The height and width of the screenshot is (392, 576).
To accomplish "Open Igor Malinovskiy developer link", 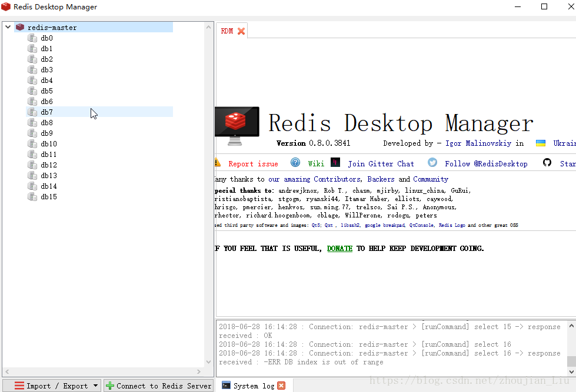I will (x=478, y=143).
